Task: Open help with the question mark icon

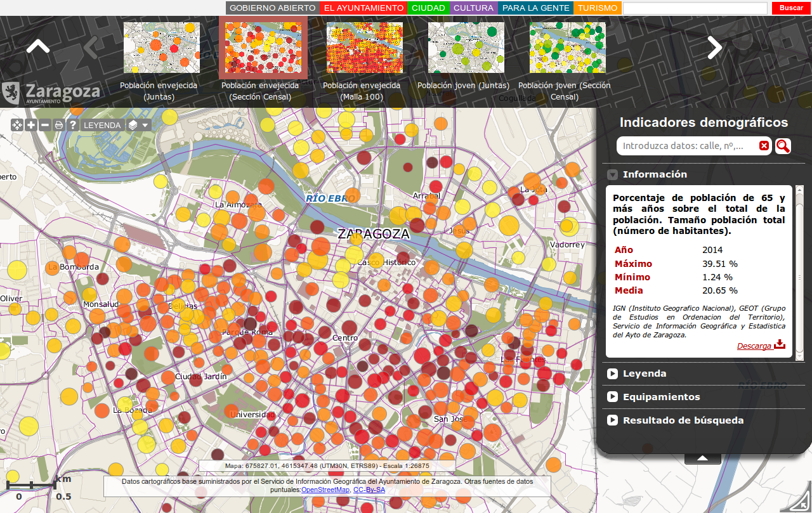Action: click(73, 125)
